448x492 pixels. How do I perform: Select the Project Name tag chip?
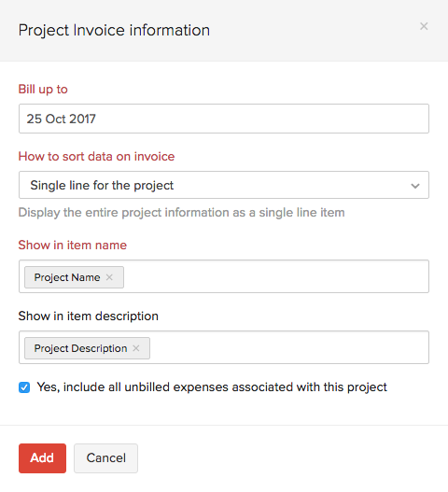click(67, 277)
